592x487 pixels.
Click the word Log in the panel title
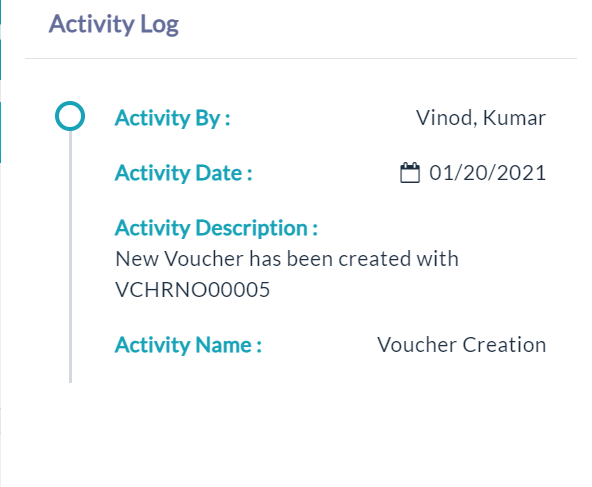click(x=159, y=25)
